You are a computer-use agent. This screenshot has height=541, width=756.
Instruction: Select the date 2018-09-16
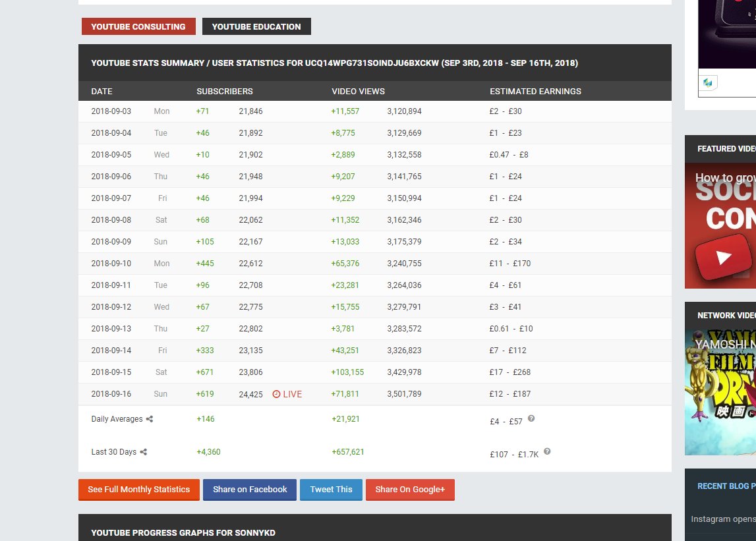(x=111, y=394)
